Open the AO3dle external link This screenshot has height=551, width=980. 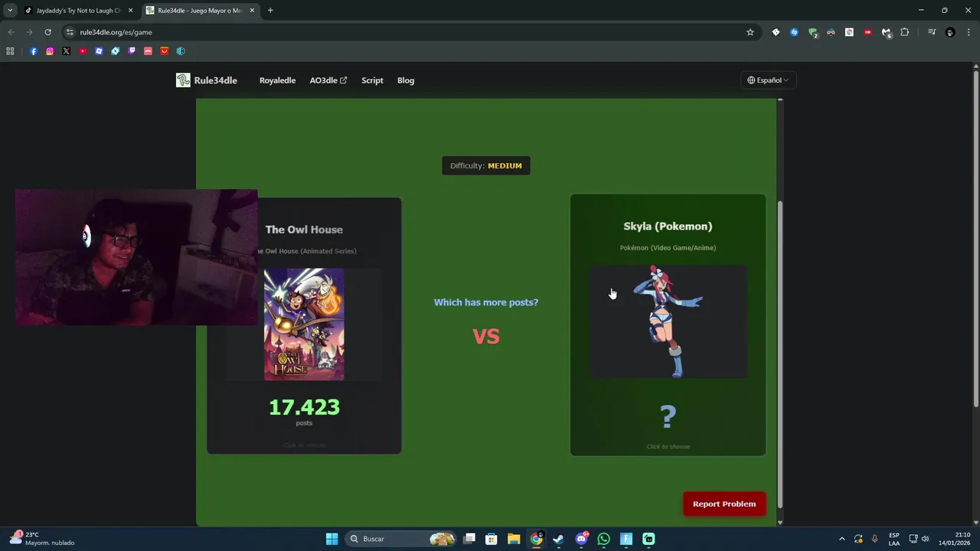[328, 80]
